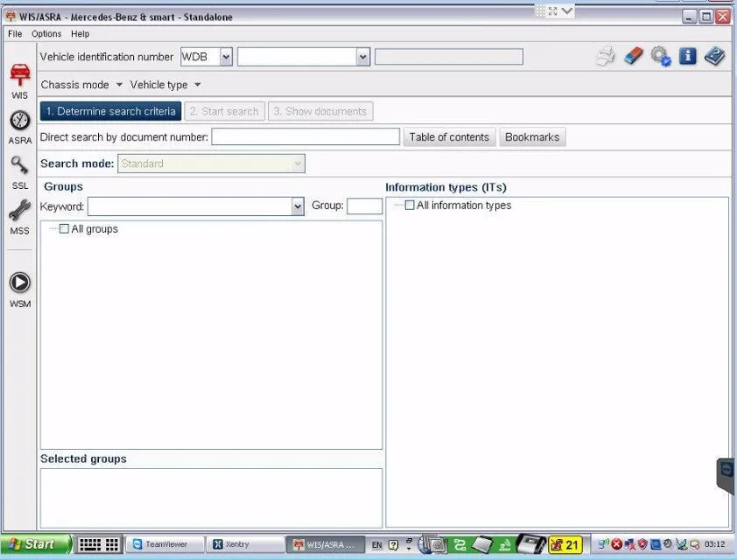Select the Show documents step
This screenshot has width=737, height=560.
[320, 111]
